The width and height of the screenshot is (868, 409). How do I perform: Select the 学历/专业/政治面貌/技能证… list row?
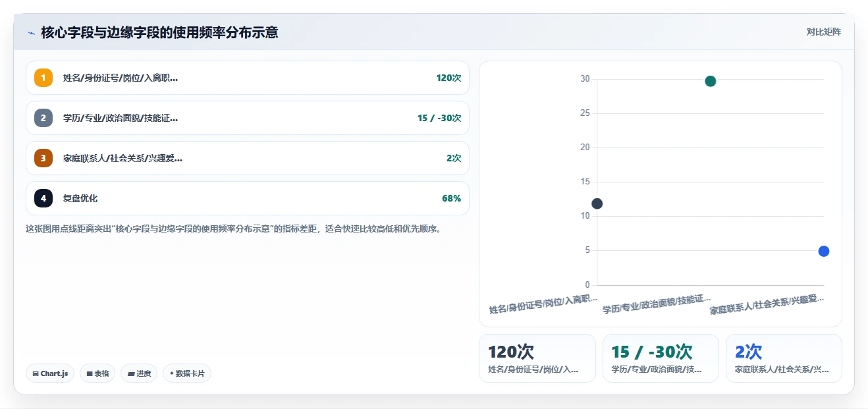(x=248, y=118)
